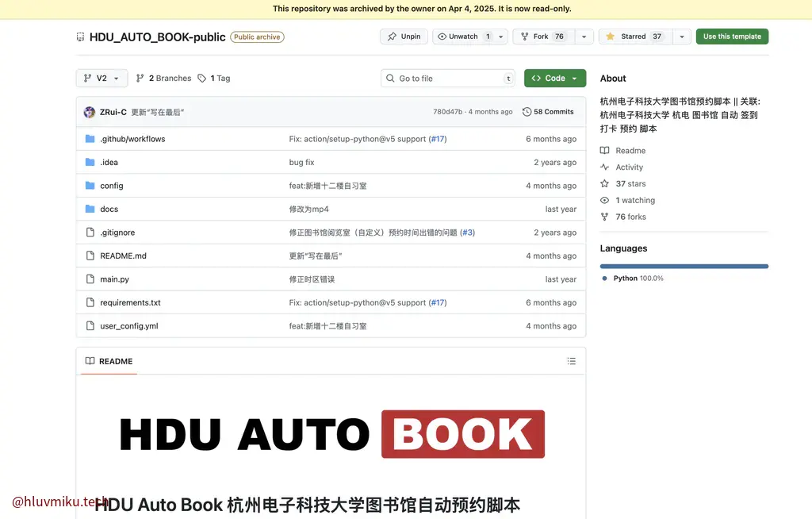This screenshot has width=812, height=519.
Task: Open the user_config.yml file
Action: pos(129,326)
